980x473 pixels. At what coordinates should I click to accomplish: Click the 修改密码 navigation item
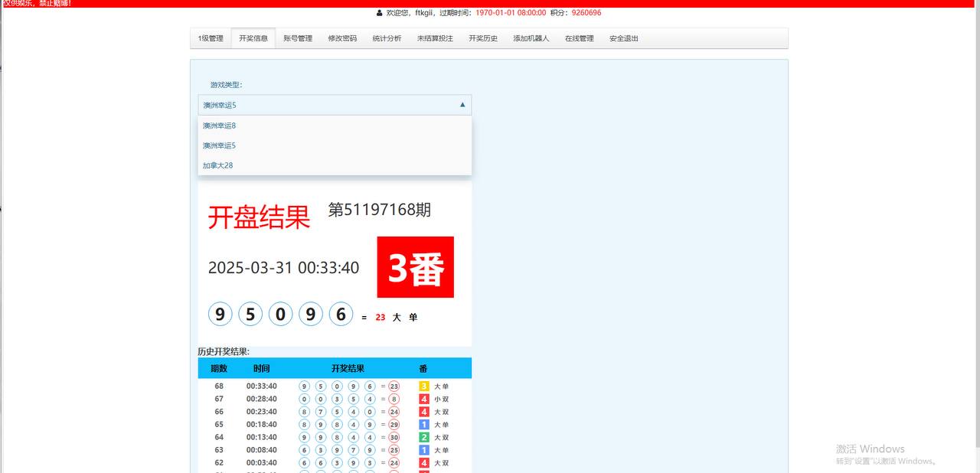click(342, 38)
